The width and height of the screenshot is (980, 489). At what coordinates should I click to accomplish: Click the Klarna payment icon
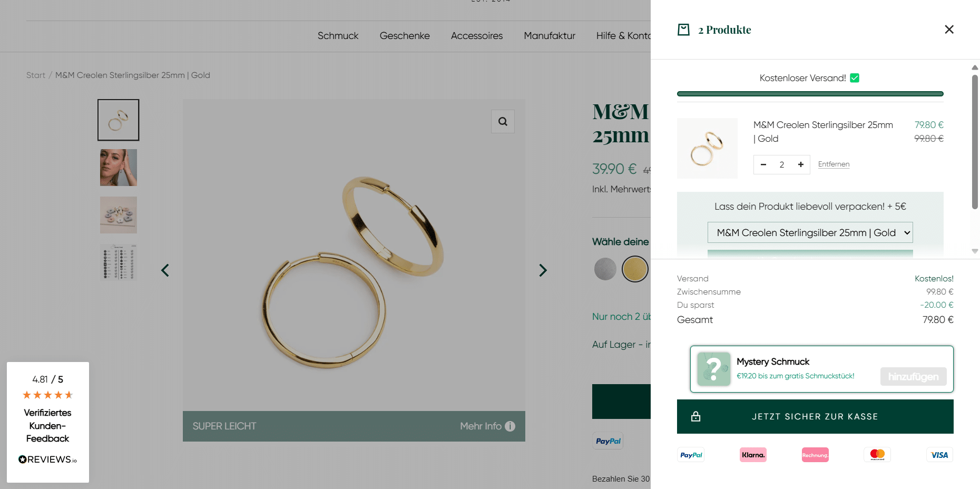click(753, 455)
